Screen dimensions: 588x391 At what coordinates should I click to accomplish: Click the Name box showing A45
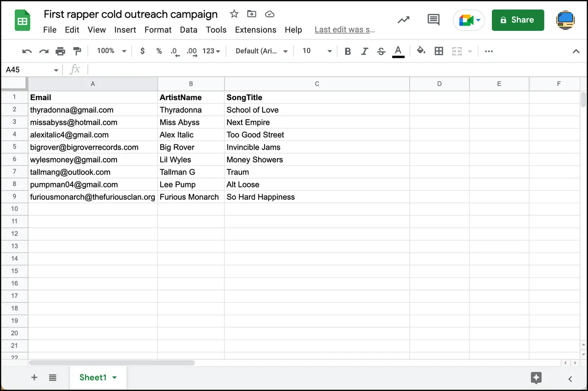(27, 70)
